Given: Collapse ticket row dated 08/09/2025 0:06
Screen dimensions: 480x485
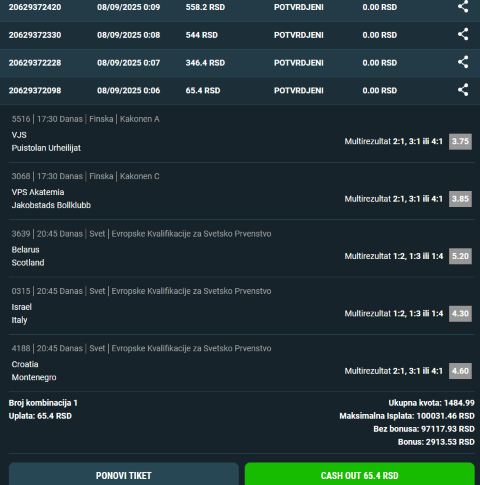Looking at the screenshot, I should tap(240, 91).
